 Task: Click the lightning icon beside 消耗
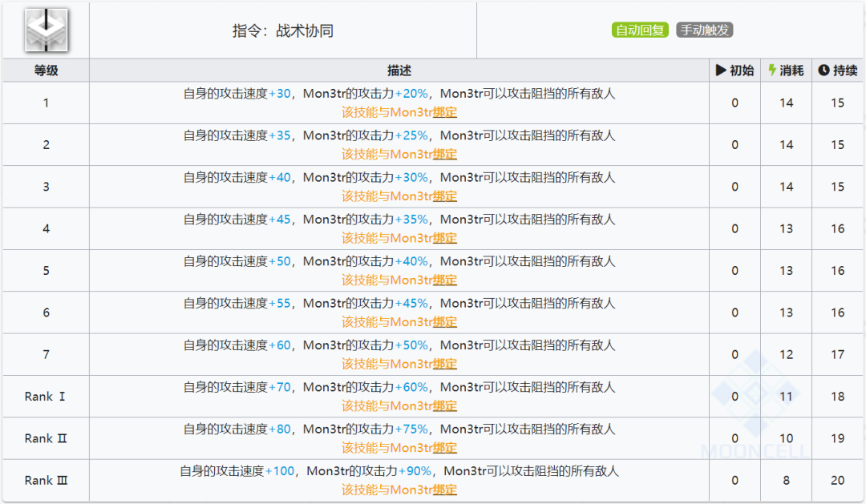[x=771, y=70]
